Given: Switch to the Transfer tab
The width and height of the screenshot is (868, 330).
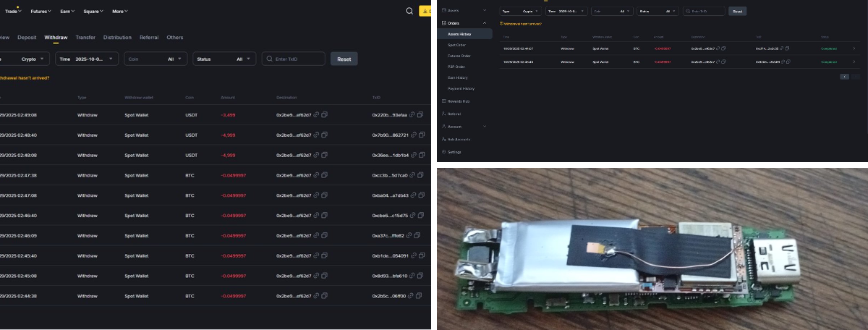Looking at the screenshot, I should point(85,37).
